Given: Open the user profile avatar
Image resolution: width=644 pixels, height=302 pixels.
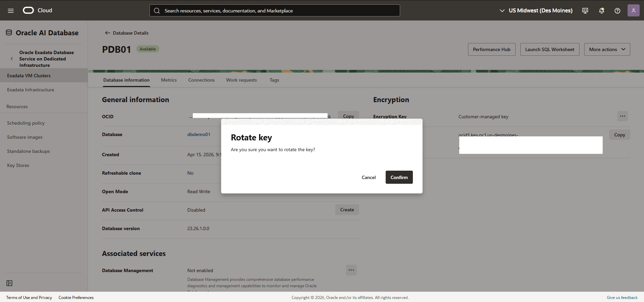Looking at the screenshot, I should [634, 10].
